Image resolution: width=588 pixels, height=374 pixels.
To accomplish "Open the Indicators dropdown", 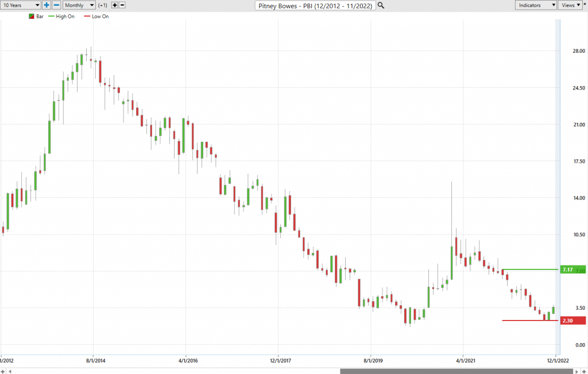I will tap(536, 5).
